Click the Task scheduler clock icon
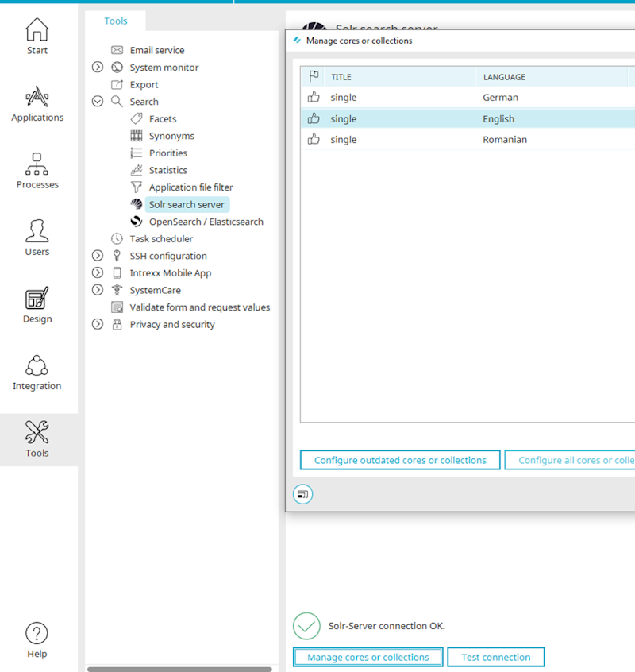 coord(116,238)
